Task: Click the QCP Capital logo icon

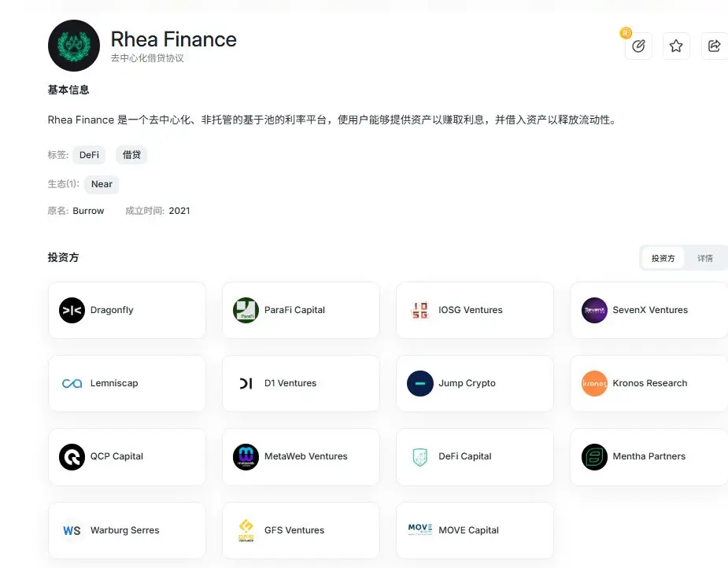Action: pos(72,457)
